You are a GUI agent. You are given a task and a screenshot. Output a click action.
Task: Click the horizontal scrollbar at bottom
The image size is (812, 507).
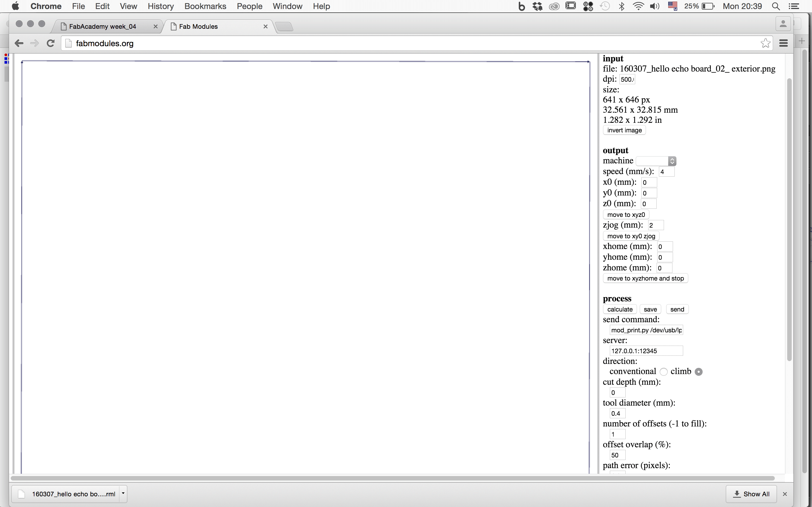392,478
